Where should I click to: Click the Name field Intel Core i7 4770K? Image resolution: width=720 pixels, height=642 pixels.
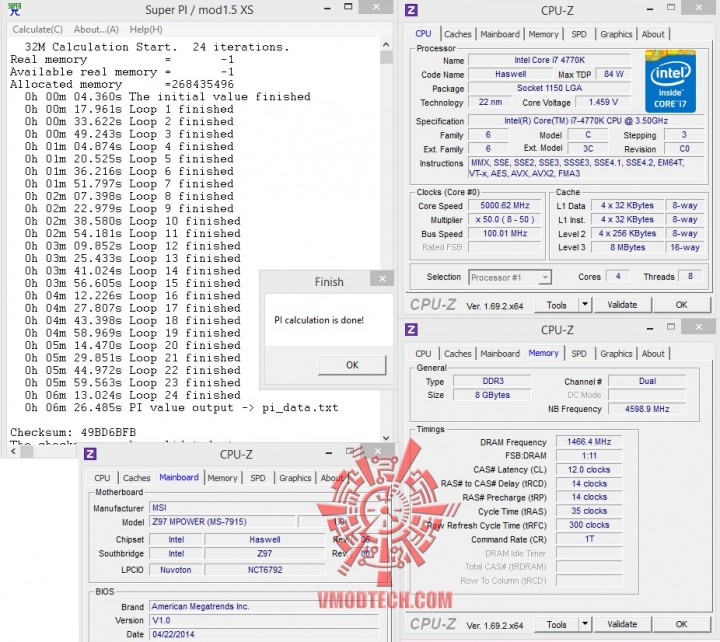(549, 60)
